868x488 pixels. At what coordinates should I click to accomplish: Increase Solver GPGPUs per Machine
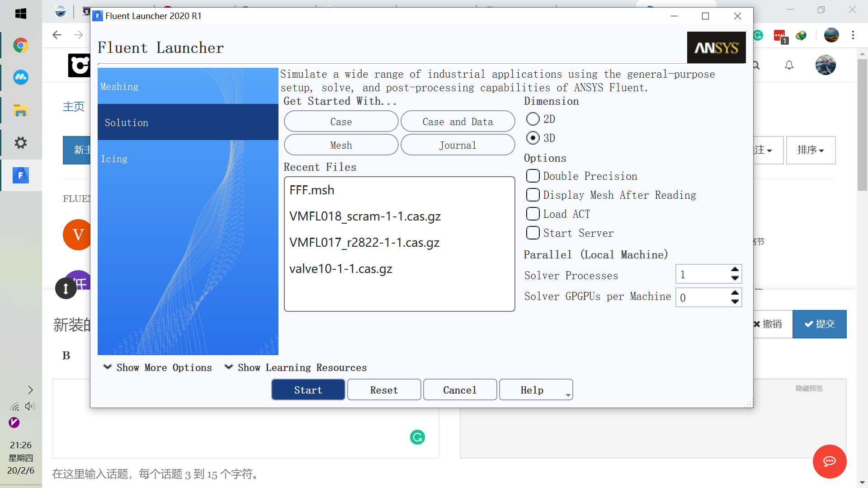(x=735, y=293)
